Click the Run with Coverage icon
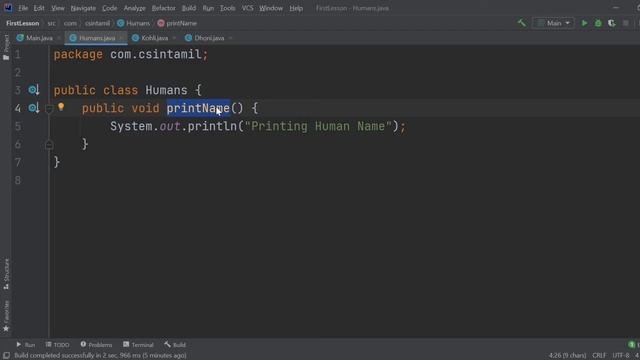This screenshot has height=360, width=640. click(x=611, y=23)
